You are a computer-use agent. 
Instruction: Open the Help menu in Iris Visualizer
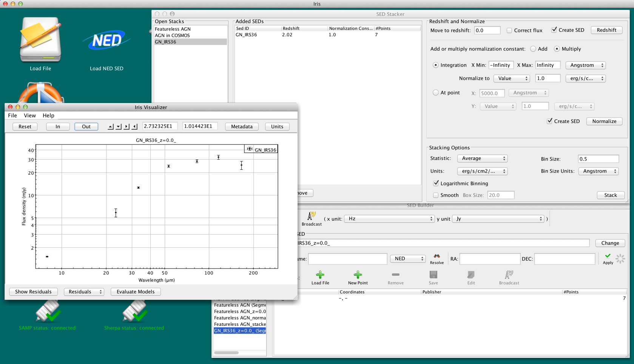pyautogui.click(x=48, y=115)
